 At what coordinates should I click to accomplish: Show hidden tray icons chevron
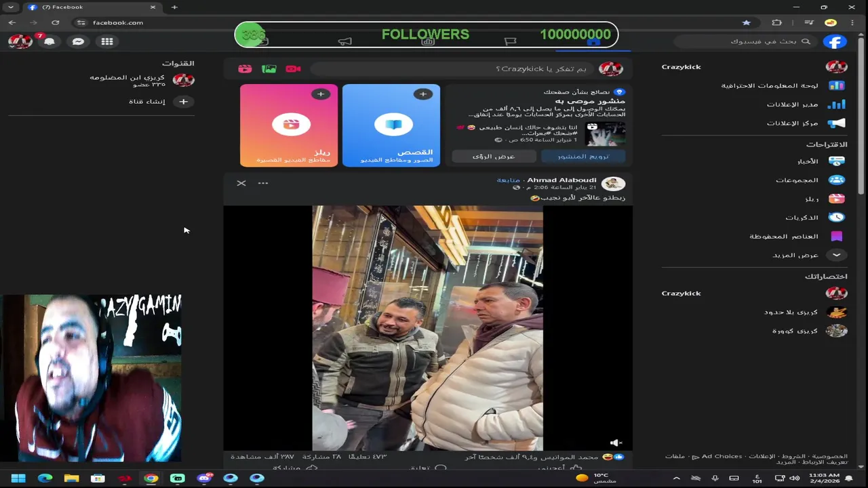(676, 478)
